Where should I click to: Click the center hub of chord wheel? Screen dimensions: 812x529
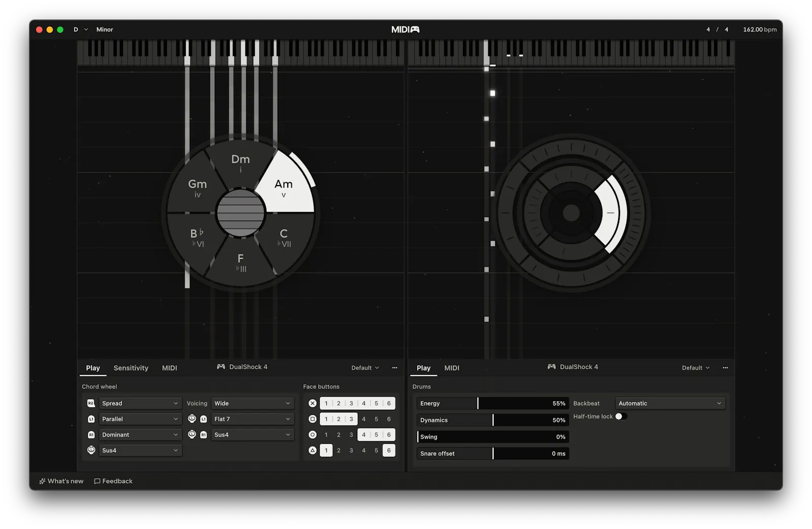(241, 213)
